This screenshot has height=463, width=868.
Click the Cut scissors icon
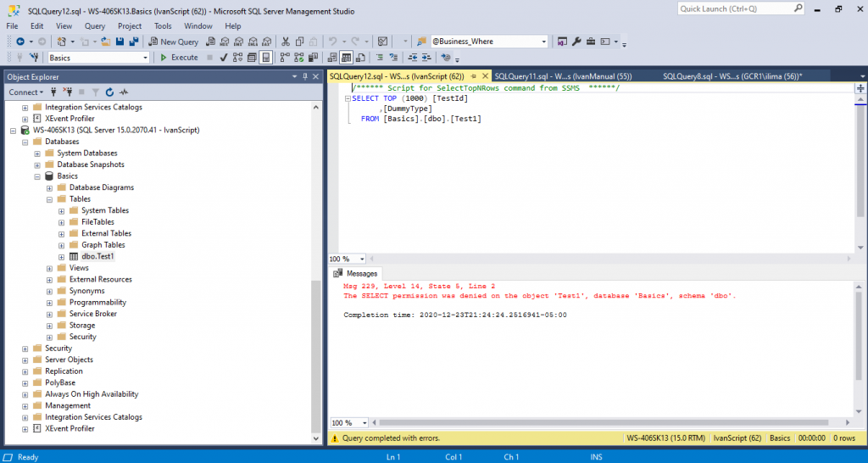(x=286, y=42)
